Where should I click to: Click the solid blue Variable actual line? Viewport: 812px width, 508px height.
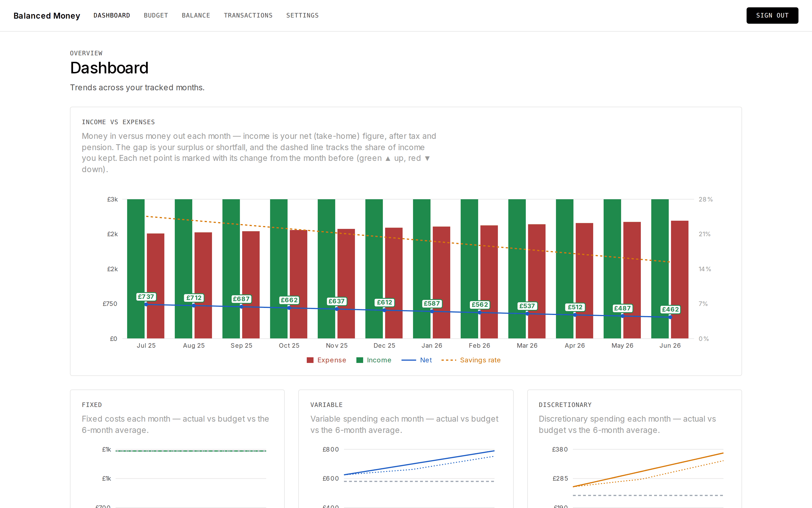click(419, 462)
